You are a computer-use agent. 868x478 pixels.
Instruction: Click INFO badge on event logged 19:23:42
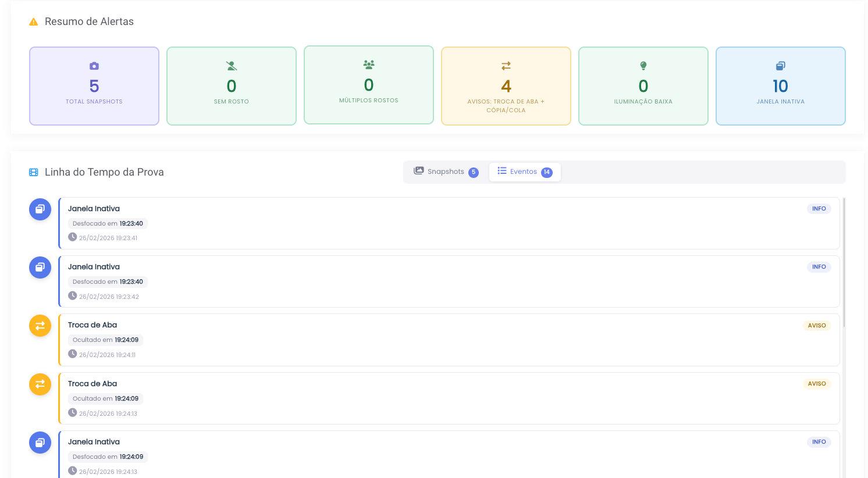819,267
